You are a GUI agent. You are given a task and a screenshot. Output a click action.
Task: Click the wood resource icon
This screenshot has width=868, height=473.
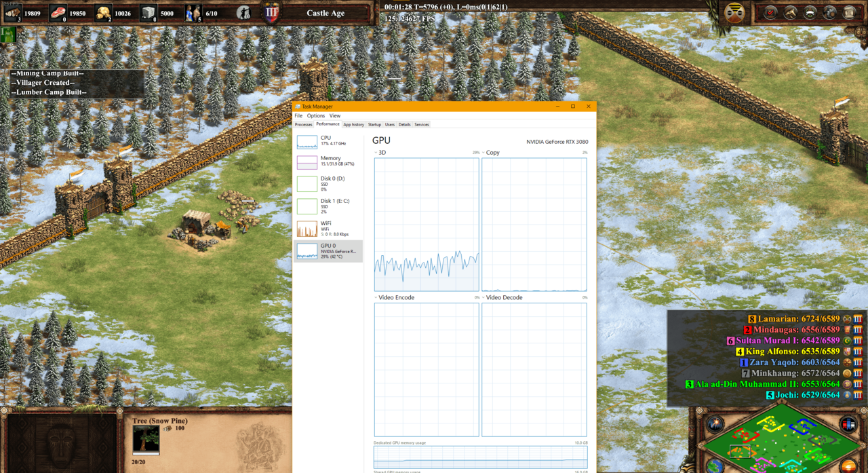coord(14,12)
